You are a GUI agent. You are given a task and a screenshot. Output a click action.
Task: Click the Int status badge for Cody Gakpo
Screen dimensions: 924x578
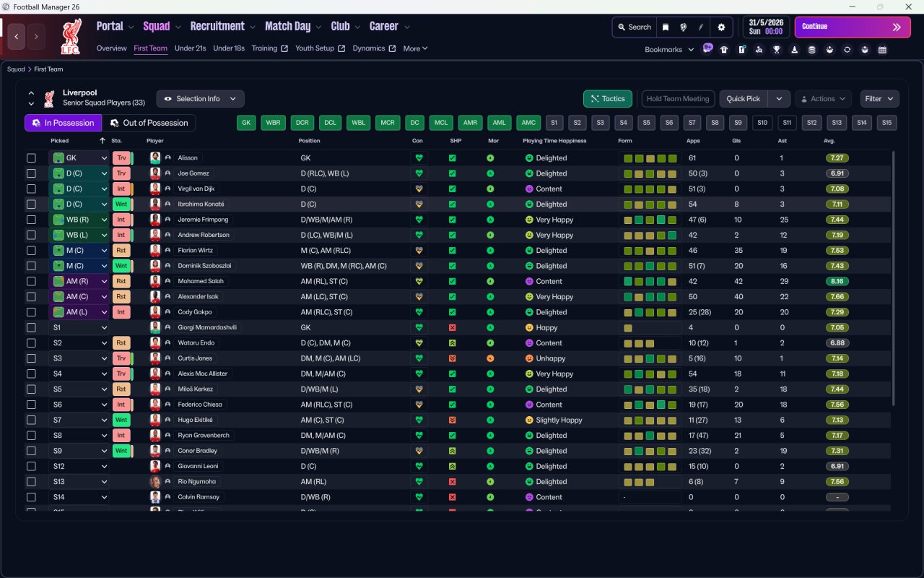click(x=121, y=312)
